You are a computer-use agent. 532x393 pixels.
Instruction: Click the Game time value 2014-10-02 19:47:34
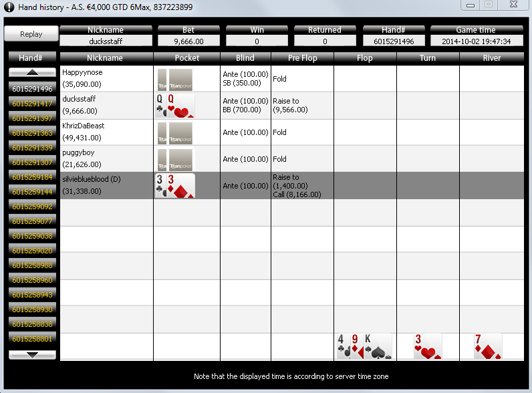pyautogui.click(x=477, y=41)
